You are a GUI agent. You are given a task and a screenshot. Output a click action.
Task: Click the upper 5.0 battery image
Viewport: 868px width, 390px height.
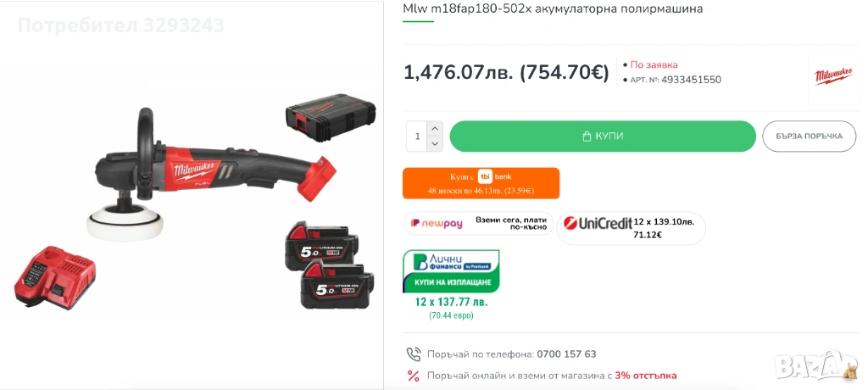point(321,245)
